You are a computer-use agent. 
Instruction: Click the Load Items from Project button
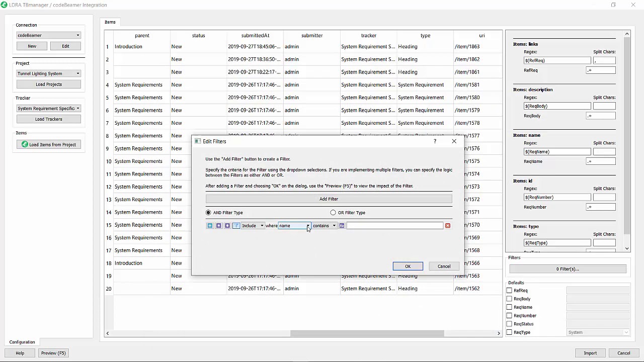(x=49, y=144)
